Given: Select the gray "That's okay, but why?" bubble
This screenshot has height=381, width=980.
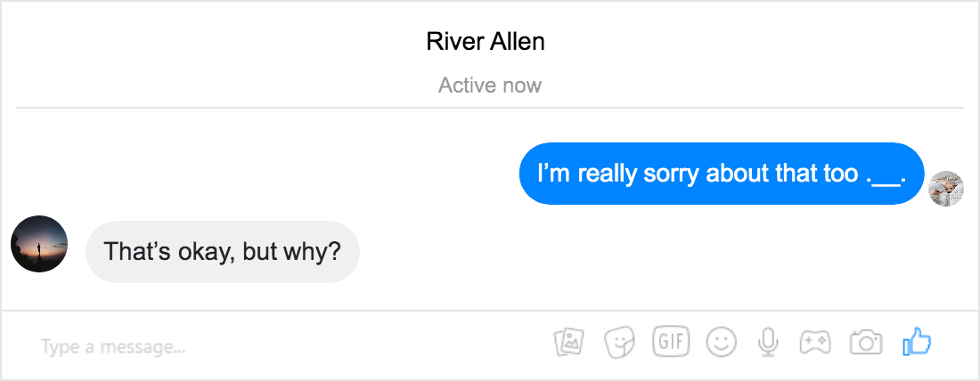Looking at the screenshot, I should click(x=223, y=252).
